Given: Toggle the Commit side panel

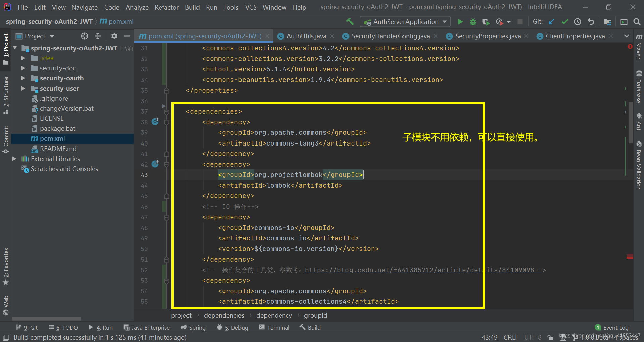Looking at the screenshot, I should [x=6, y=140].
